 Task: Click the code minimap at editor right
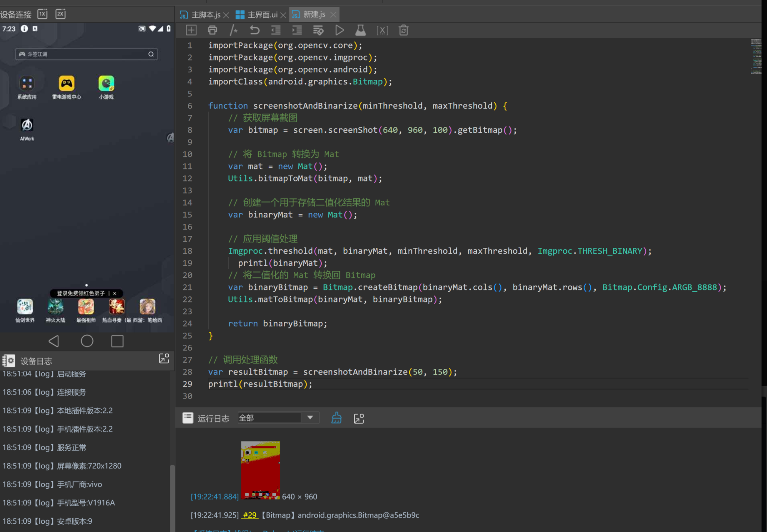tap(756, 56)
